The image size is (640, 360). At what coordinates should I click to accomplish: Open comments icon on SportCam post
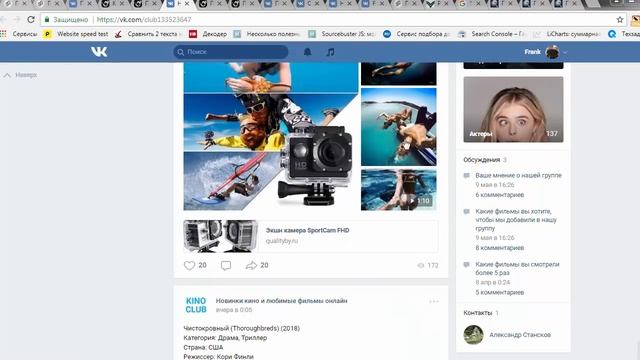pyautogui.click(x=226, y=266)
